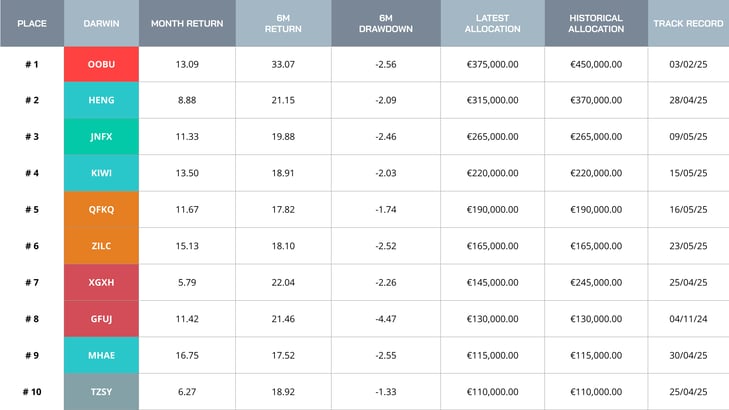This screenshot has height=410, width=729.
Task: Select the 6M DRAWDOWN column header
Action: 386,23
